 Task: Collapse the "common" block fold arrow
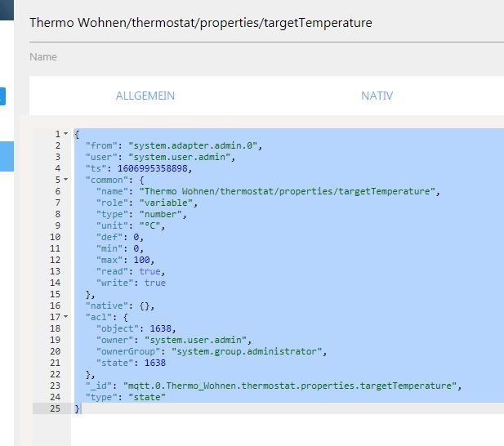[x=66, y=180]
